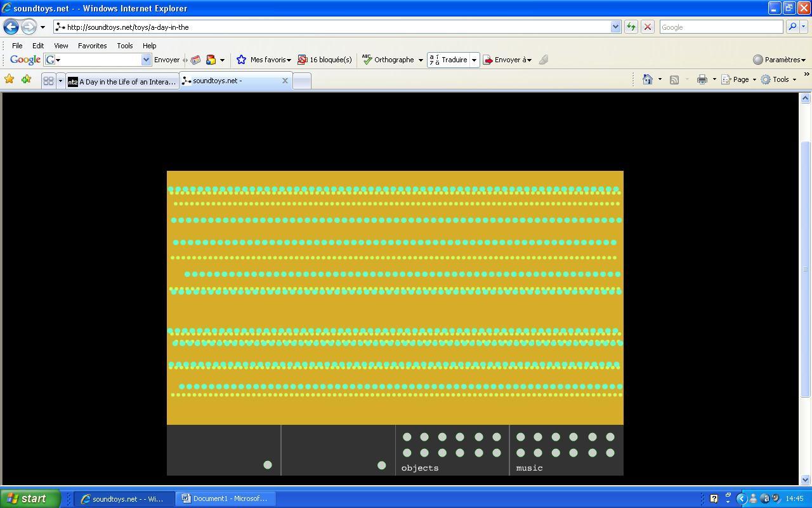Viewport: 812px width, 508px height.
Task: Click the 16 bloquée(s) popup blocker button
Action: pos(325,60)
